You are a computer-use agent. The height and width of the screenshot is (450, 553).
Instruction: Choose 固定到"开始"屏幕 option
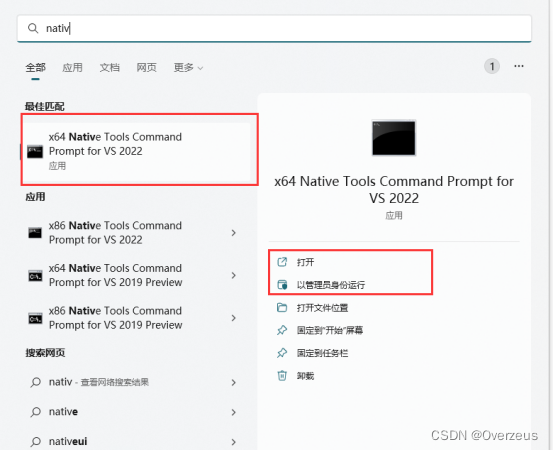tap(330, 330)
